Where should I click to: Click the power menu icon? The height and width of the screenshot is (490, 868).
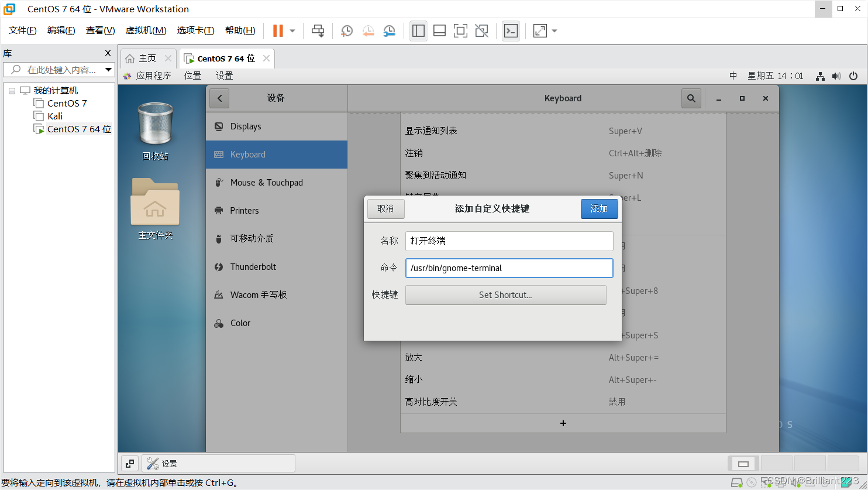[853, 76]
